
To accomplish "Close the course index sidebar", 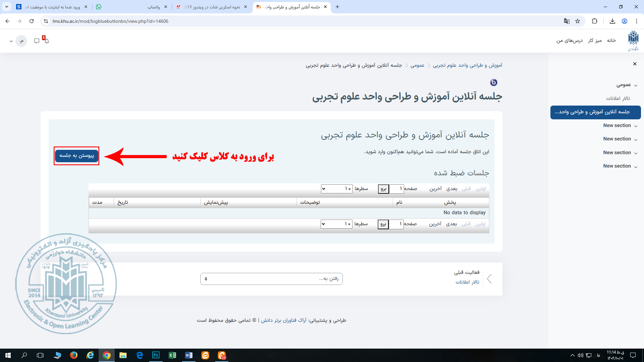I will [x=635, y=64].
